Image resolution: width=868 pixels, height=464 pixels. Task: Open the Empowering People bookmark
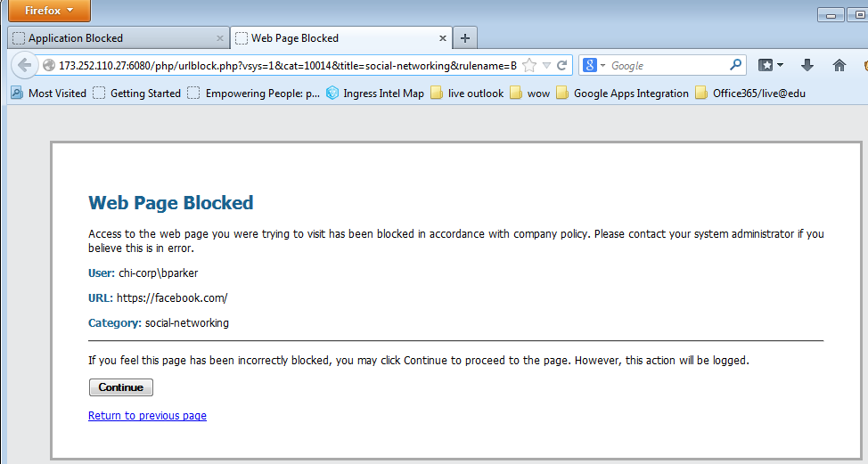[x=254, y=93]
